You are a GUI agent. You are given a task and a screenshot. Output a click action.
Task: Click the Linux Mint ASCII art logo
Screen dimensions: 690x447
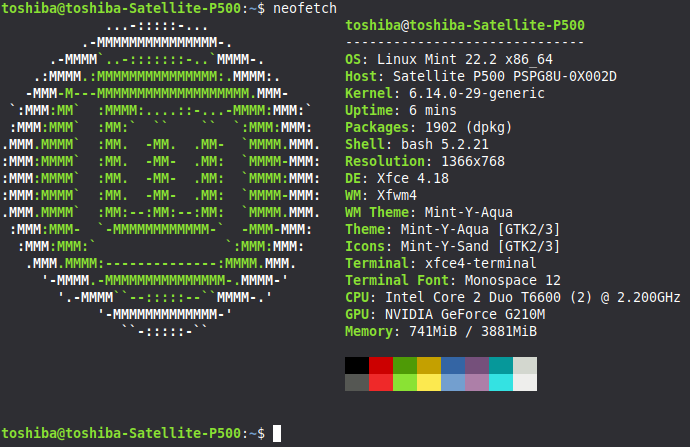[161, 179]
